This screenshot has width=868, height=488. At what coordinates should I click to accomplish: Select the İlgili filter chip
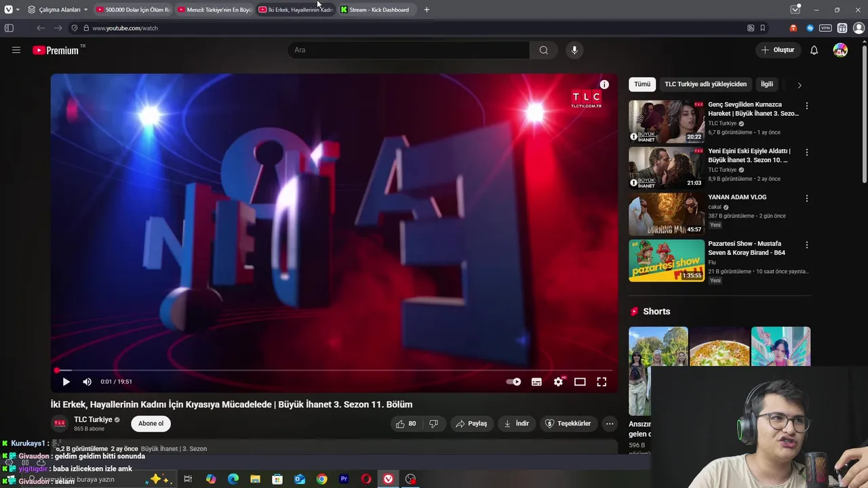pyautogui.click(x=767, y=84)
